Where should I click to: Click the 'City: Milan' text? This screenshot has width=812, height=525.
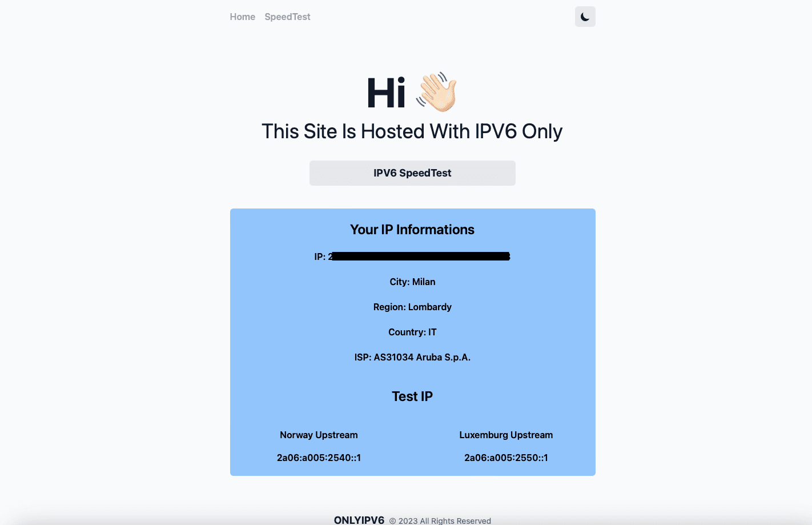412,282
